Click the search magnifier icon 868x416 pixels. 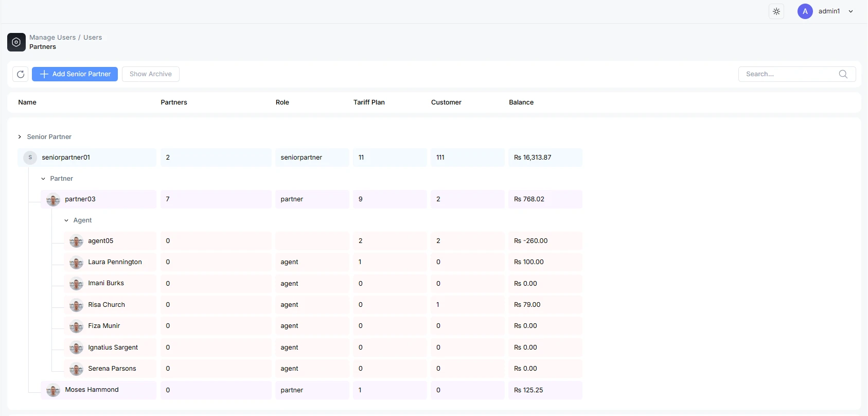(843, 74)
